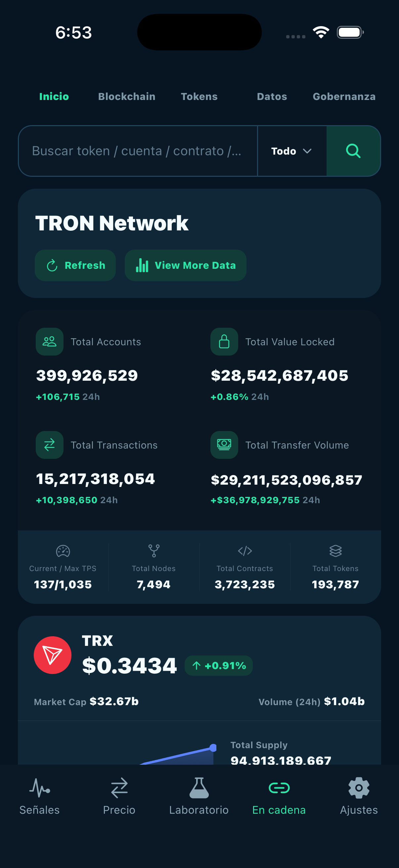The width and height of the screenshot is (399, 868).
Task: Click the +10,398,650 24h change
Action: click(x=77, y=500)
